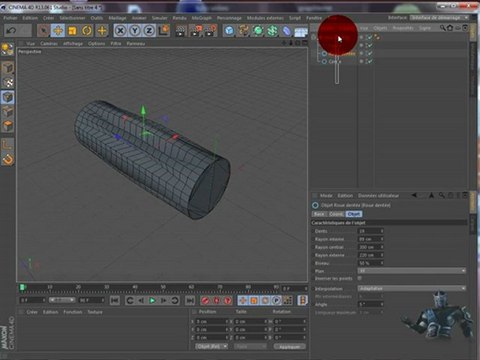
Task: Activate the Rotate tool
Action: (x=87, y=31)
